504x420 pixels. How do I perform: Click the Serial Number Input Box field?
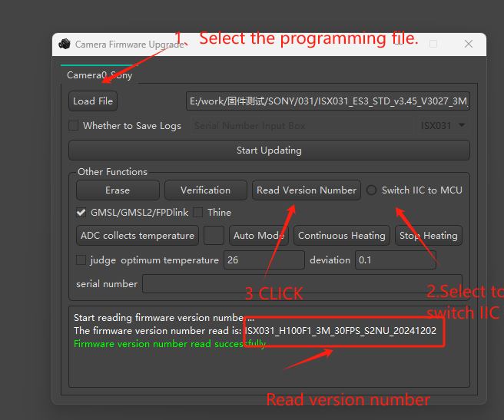tap(302, 126)
